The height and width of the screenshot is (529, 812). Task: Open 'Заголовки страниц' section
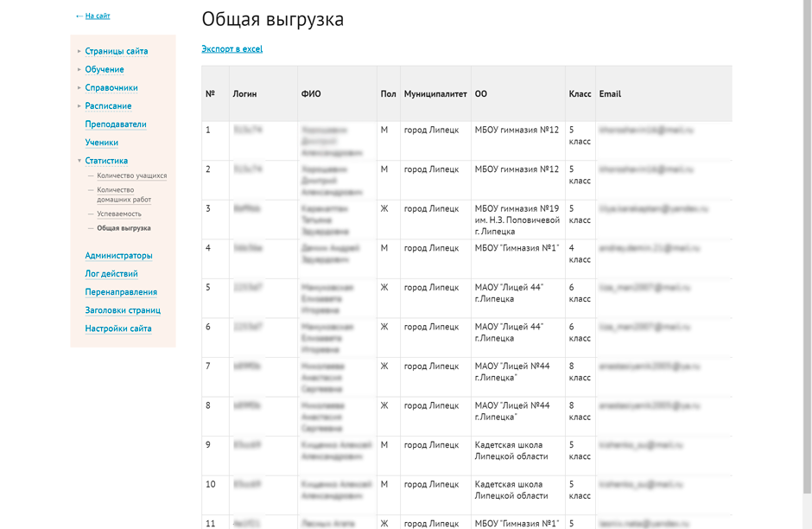pos(123,310)
